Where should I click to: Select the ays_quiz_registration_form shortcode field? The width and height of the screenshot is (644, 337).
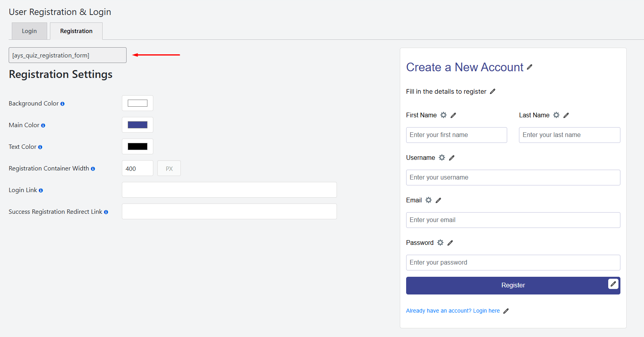68,55
